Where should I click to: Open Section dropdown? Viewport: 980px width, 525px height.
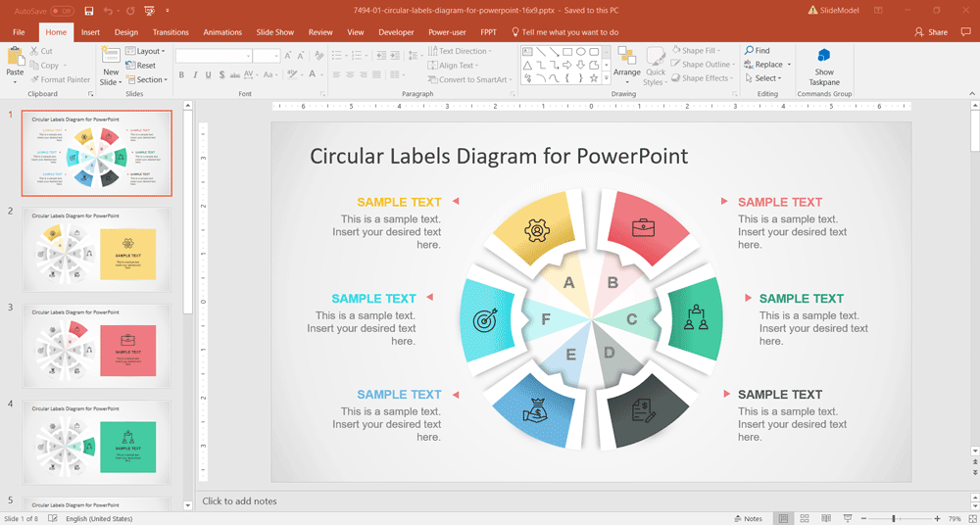point(148,79)
